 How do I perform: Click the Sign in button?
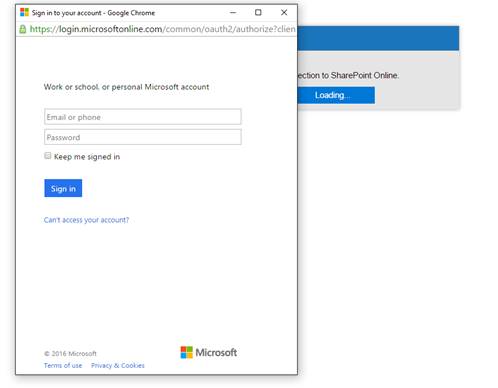pos(63,188)
